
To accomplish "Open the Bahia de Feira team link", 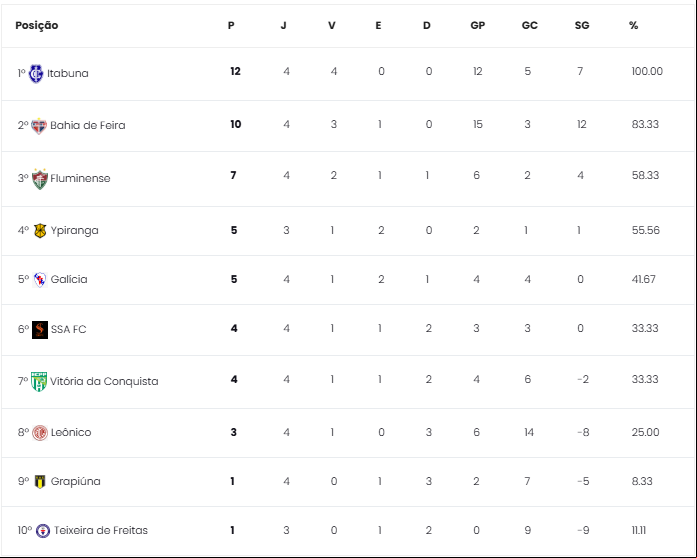I will (88, 125).
